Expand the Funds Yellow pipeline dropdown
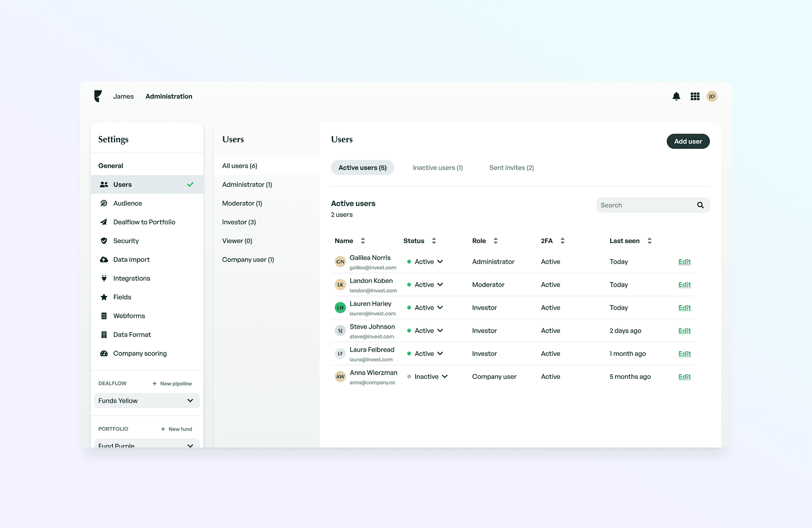Viewport: 812px width, 528px height. [147, 401]
